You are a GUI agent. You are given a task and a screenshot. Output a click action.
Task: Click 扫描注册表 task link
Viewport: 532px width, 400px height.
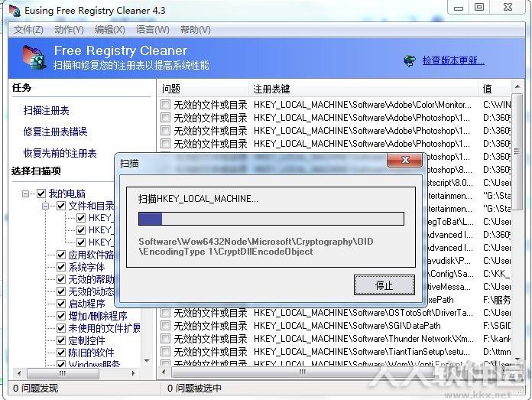(46, 110)
